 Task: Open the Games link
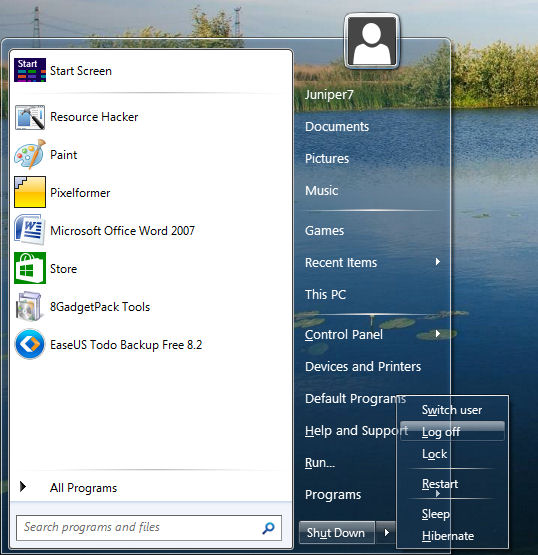[x=324, y=230]
